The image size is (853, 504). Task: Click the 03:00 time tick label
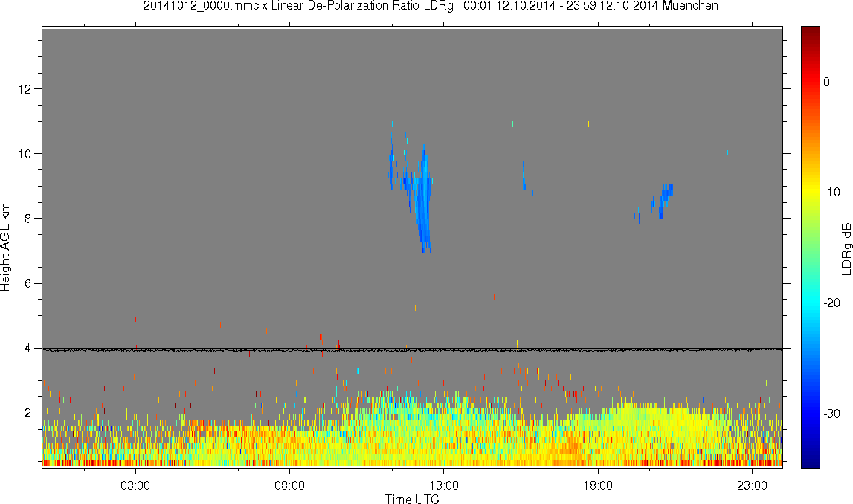pos(135,485)
